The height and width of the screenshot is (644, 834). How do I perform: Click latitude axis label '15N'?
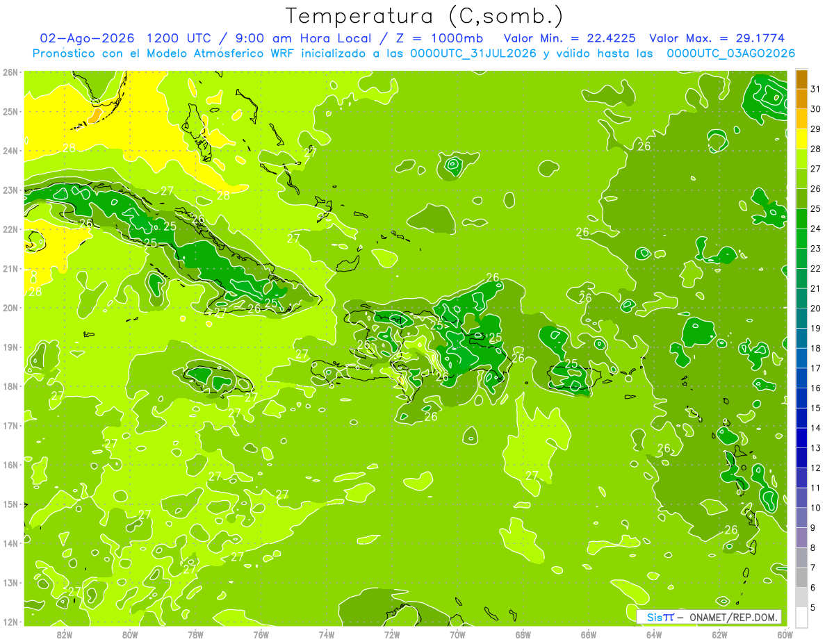tap(10, 504)
